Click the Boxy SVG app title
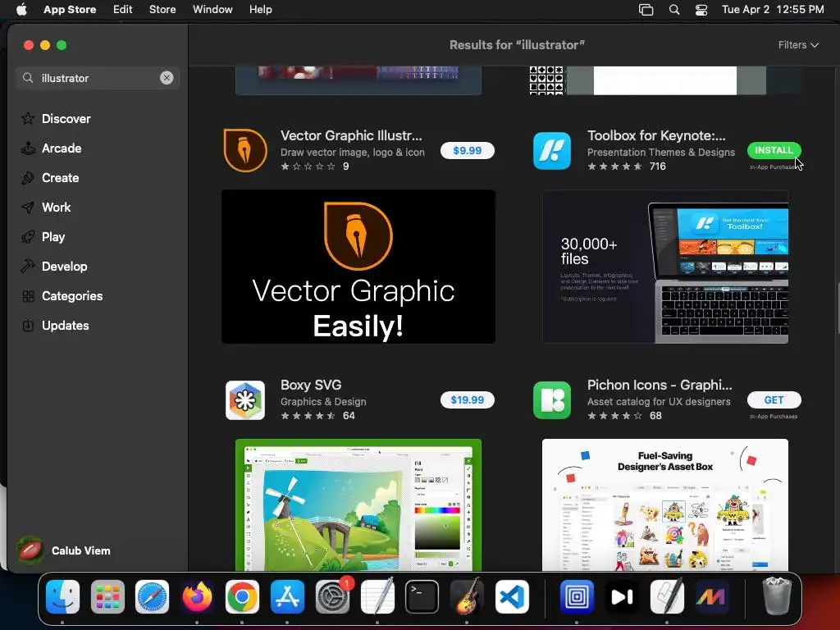The height and width of the screenshot is (630, 840). click(x=311, y=385)
